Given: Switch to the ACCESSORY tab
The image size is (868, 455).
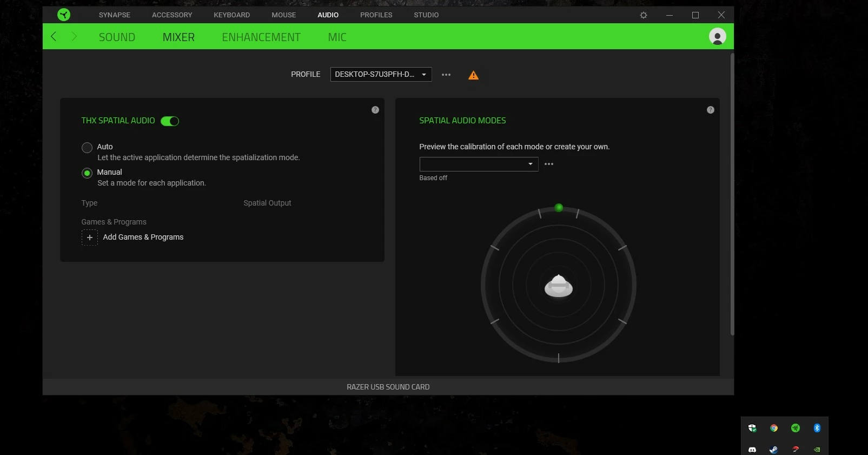Looking at the screenshot, I should (172, 15).
